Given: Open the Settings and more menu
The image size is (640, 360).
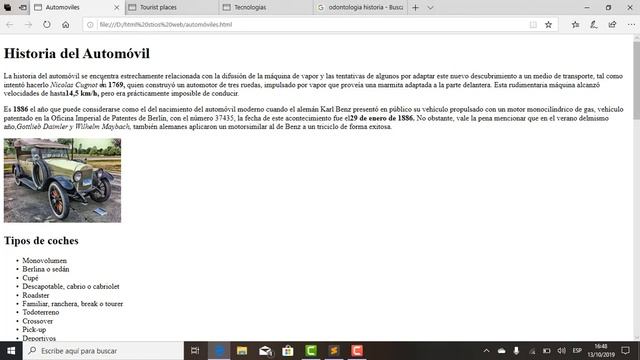Looking at the screenshot, I should (631, 24).
